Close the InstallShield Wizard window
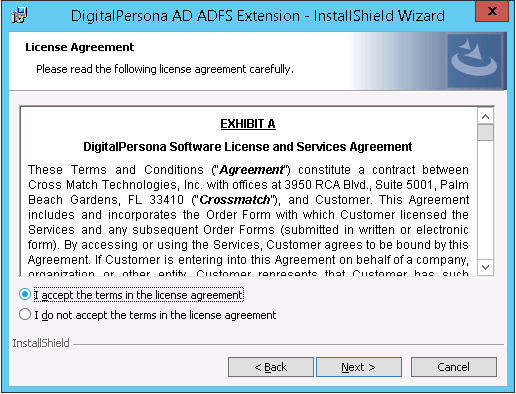This screenshot has height=394, width=516. pyautogui.click(x=492, y=11)
